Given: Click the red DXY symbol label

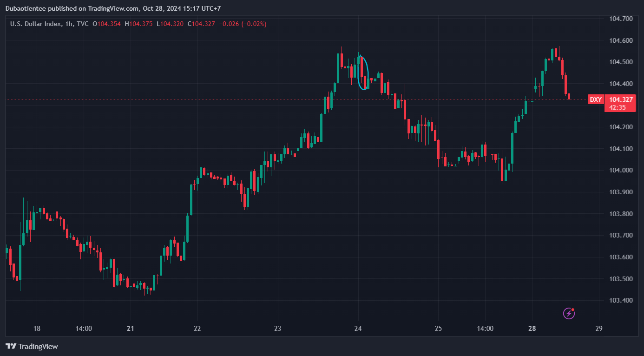Looking at the screenshot, I should pos(596,99).
